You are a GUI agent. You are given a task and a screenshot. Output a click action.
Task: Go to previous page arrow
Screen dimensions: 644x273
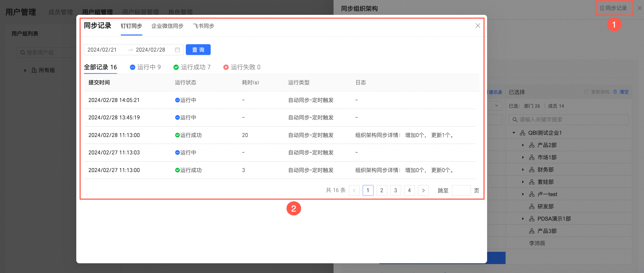click(x=354, y=190)
